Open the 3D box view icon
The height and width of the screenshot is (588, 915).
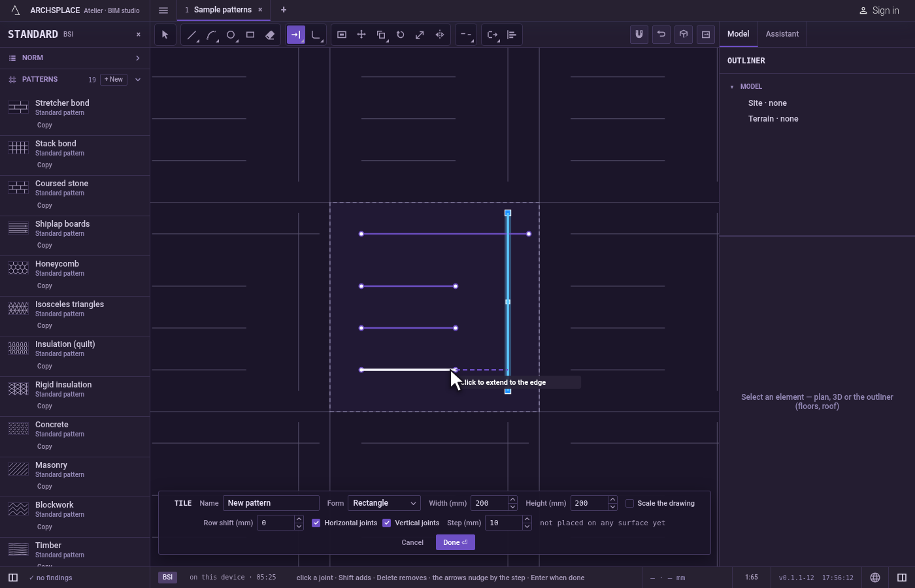[x=684, y=34]
